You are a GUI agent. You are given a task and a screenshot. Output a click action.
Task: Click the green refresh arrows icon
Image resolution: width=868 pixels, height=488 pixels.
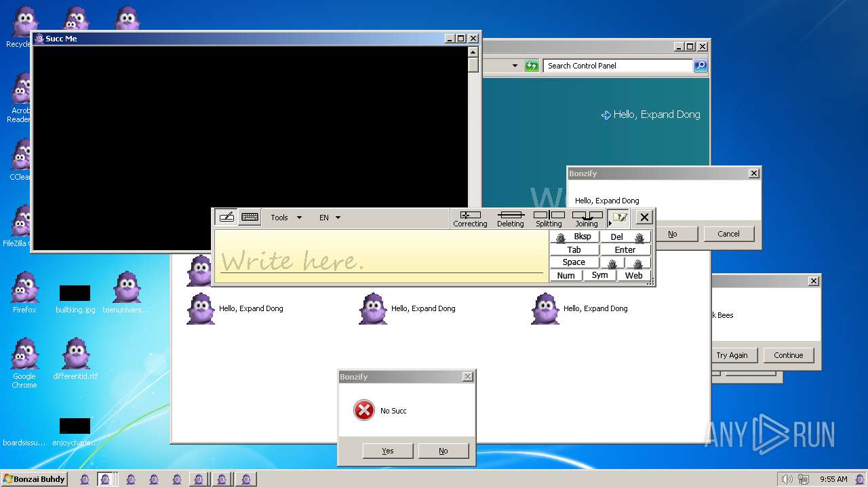coord(532,66)
